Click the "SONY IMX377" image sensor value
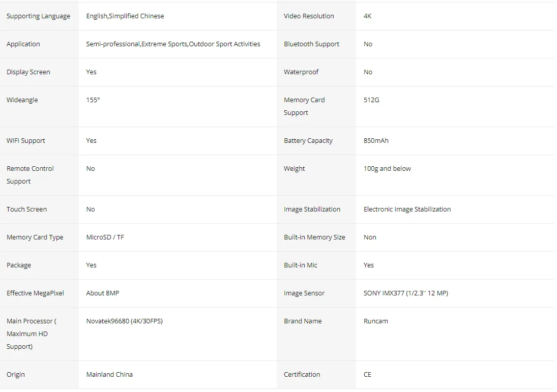The height and width of the screenshot is (392, 557). coord(405,293)
